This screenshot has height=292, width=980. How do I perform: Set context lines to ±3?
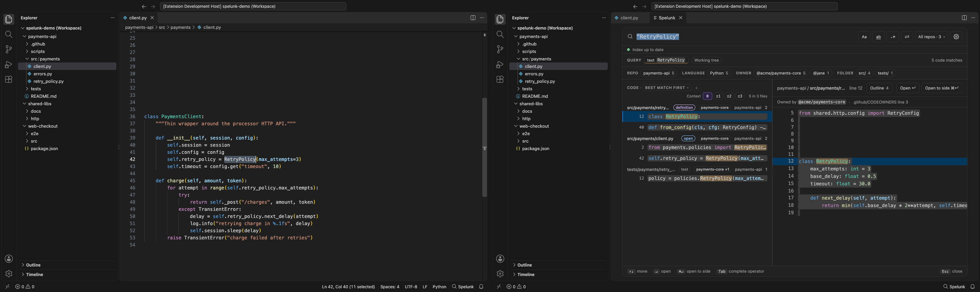(740, 96)
